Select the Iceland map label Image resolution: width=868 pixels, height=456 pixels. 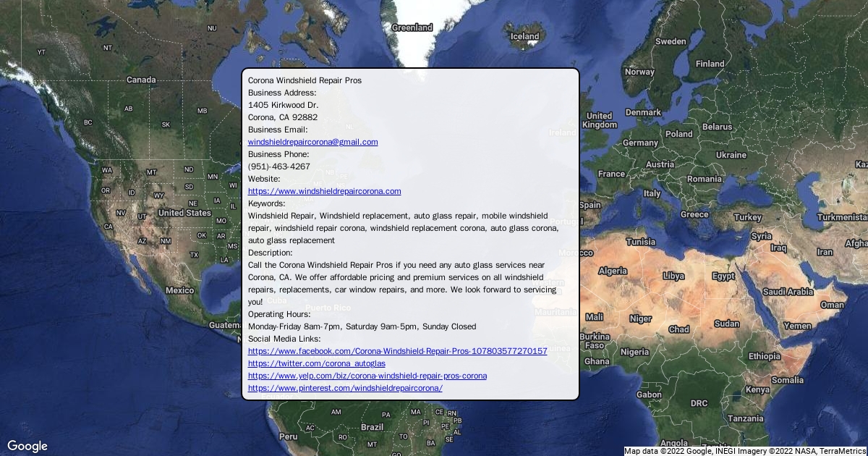524,36
